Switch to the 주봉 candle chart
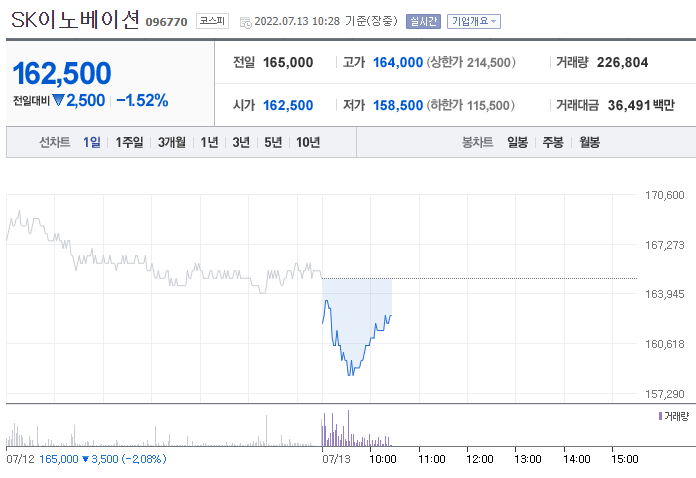Image resolution: width=696 pixels, height=478 pixels. pos(553,142)
